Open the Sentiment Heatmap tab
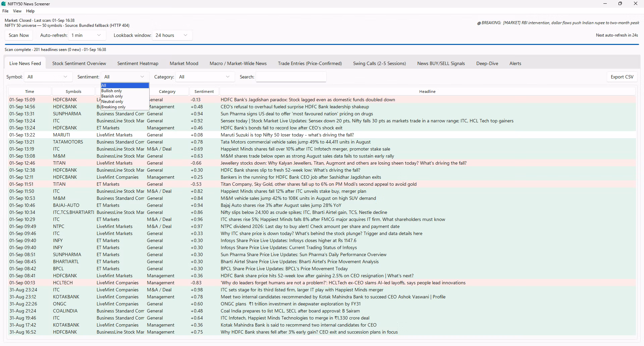Image resolution: width=644 pixels, height=346 pixels. (138, 63)
